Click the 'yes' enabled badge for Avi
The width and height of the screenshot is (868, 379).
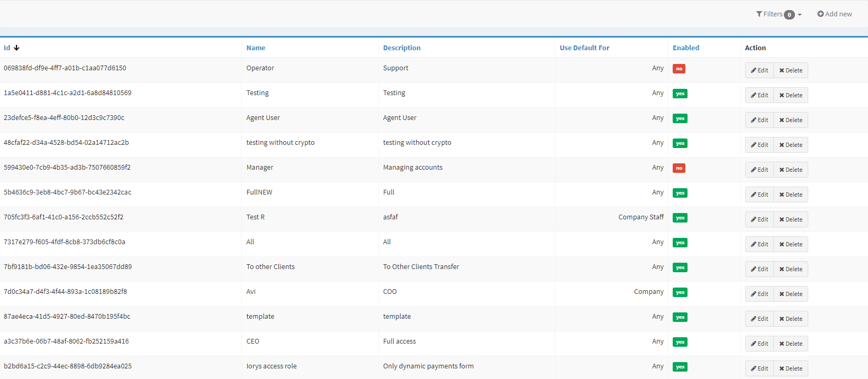click(680, 292)
